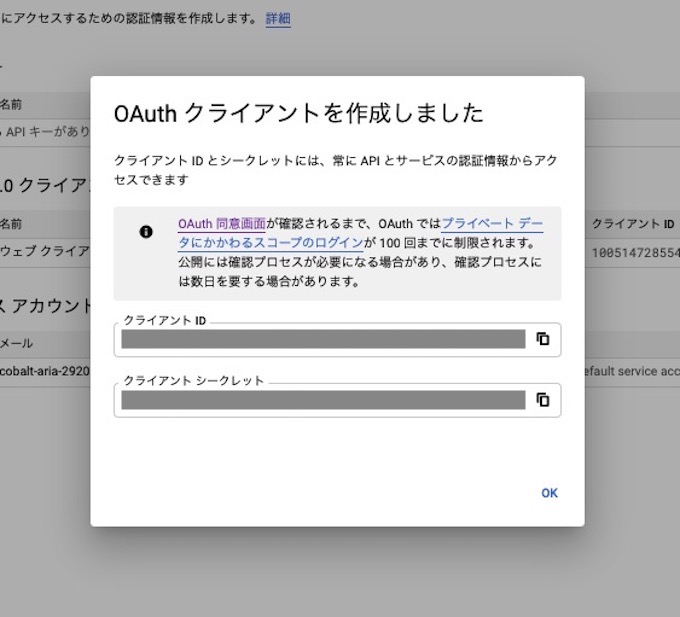Open the OAuth 同意画面 link
680x617 pixels.
(x=222, y=224)
